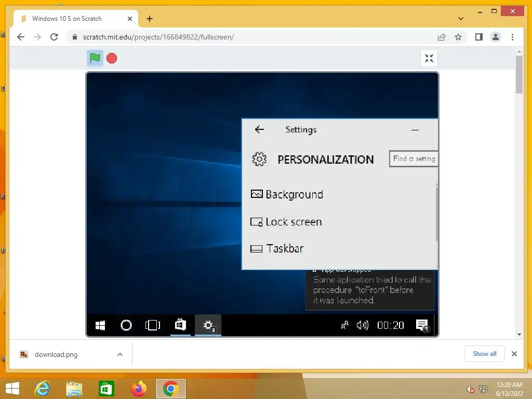Viewport: 532px width, 399px height.
Task: Click scrollbar down arrow on page
Action: 519,335
